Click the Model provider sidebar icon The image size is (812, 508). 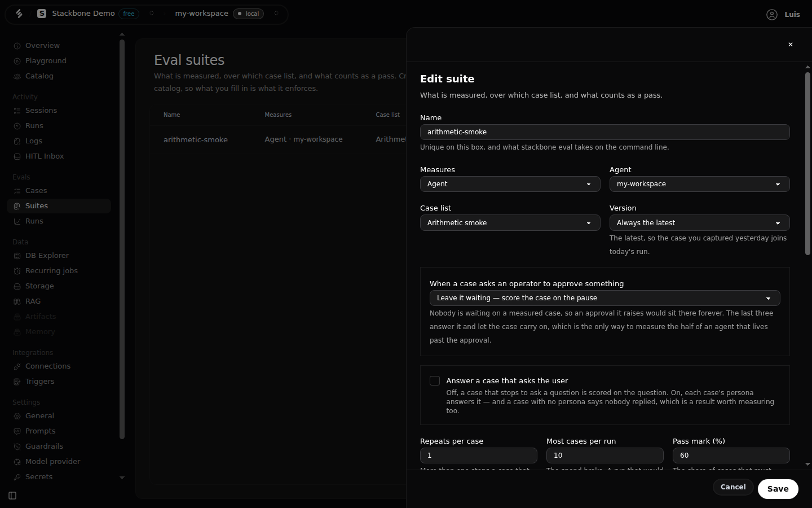tap(17, 462)
